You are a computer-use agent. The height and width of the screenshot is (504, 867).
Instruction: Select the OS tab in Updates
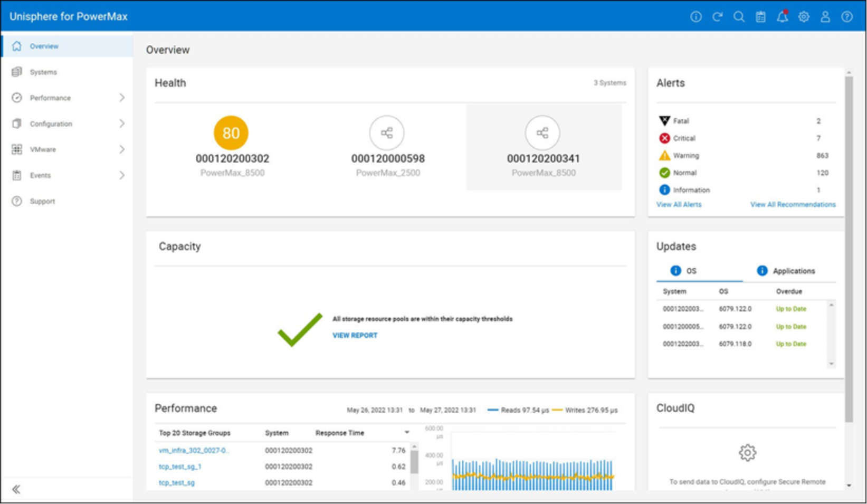pyautogui.click(x=699, y=271)
